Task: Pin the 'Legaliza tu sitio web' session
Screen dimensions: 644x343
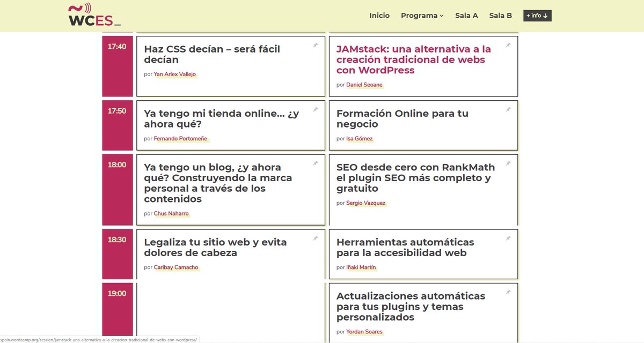Action: [316, 238]
